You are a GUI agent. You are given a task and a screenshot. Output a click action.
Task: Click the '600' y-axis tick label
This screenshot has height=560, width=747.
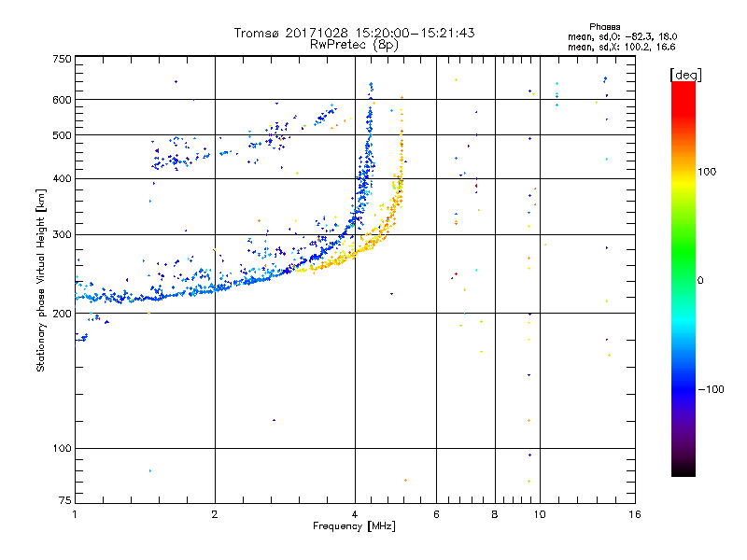point(62,100)
